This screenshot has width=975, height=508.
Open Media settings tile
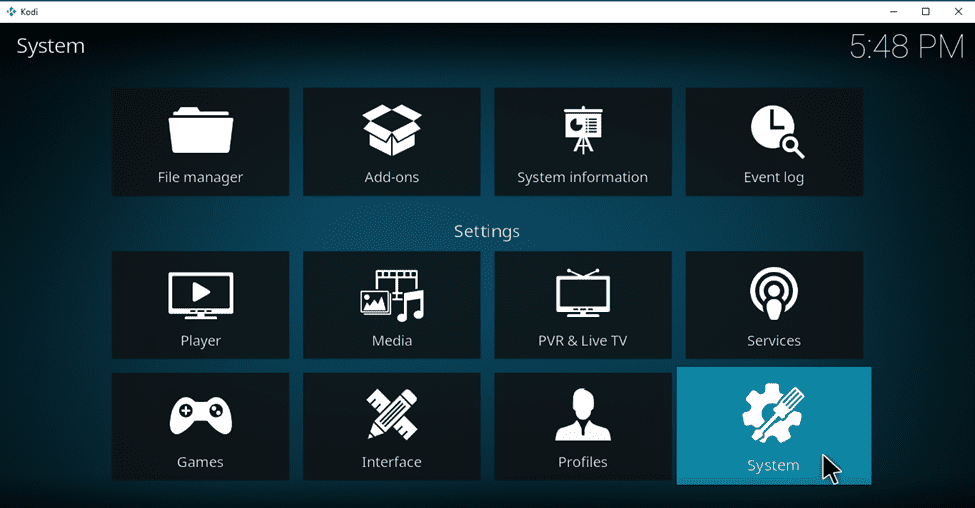[x=392, y=305]
